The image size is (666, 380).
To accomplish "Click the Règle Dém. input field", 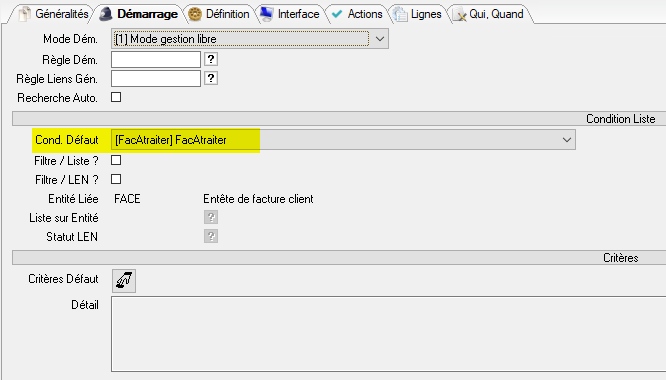I will [x=156, y=59].
